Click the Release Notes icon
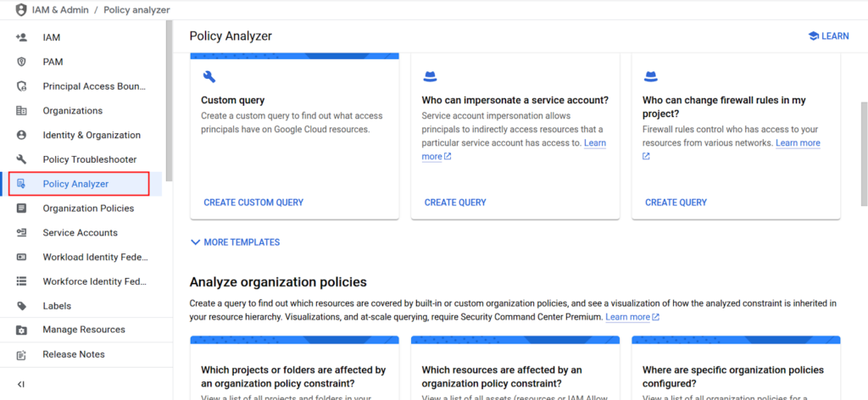This screenshot has height=400, width=868. pyautogui.click(x=21, y=354)
